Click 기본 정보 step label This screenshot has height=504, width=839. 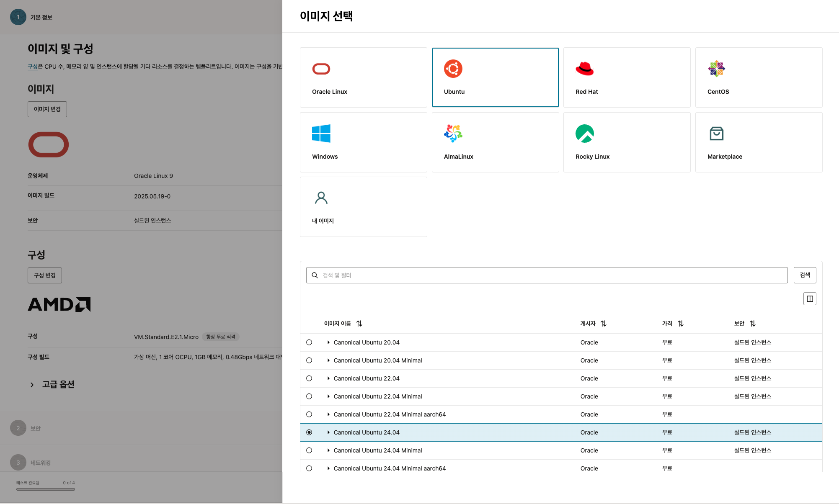41,18
